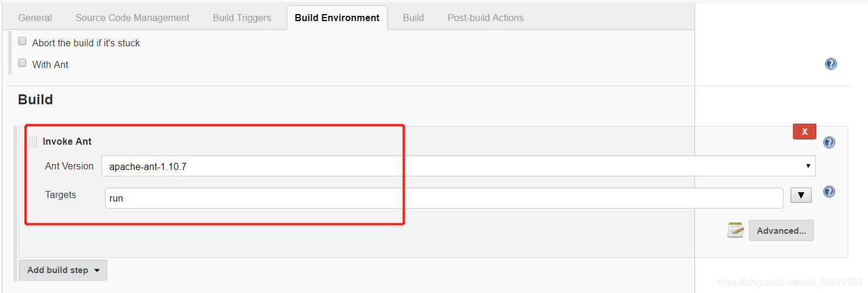Open the Build Triggers tab
Viewport: 868px width, 293px height.
click(242, 18)
